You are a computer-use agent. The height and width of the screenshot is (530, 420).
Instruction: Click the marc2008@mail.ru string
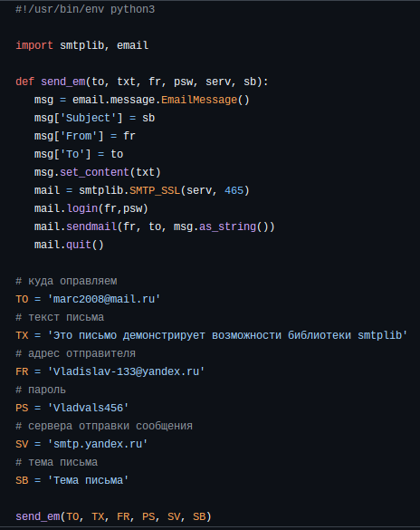coord(104,299)
